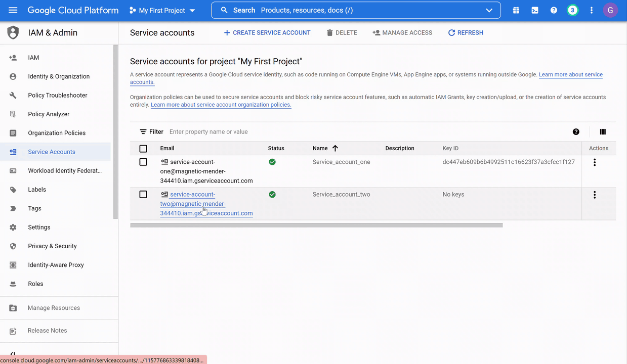Image resolution: width=627 pixels, height=364 pixels.
Task: Open notifications badge showing 3
Action: pos(572,10)
